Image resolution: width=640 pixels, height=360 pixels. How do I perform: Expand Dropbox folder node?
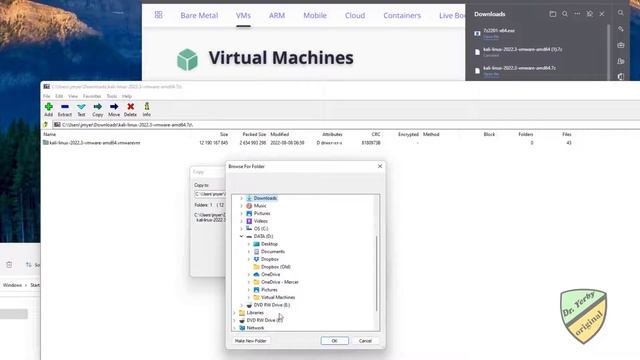click(249, 259)
